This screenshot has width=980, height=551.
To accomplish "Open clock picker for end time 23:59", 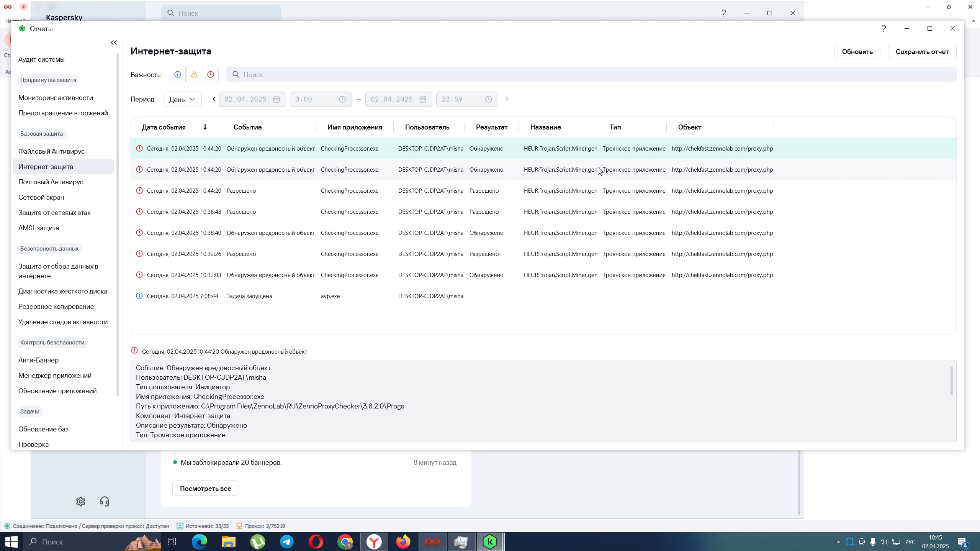I will [489, 99].
